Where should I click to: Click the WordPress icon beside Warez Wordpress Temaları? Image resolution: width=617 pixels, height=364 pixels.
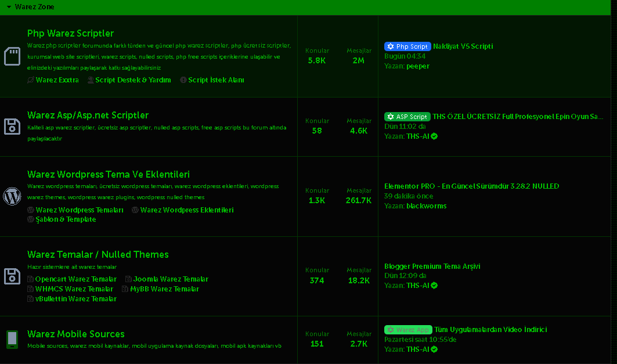pyautogui.click(x=31, y=210)
